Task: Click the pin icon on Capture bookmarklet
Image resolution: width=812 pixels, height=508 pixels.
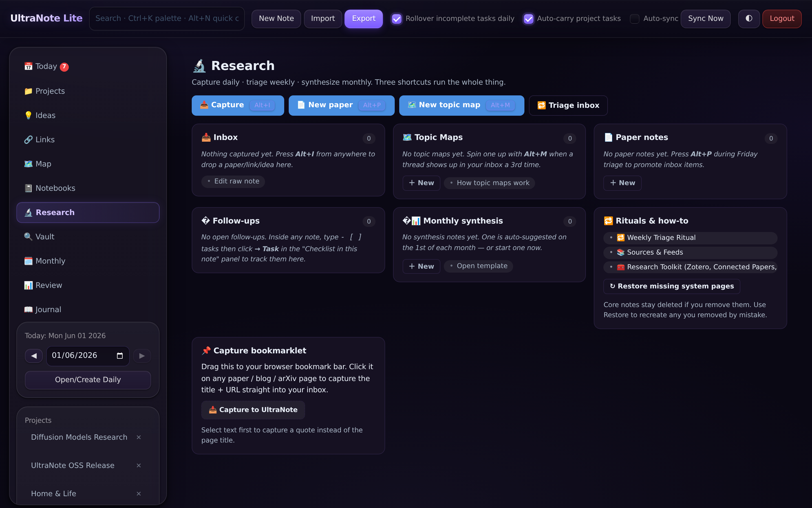Action: point(206,351)
